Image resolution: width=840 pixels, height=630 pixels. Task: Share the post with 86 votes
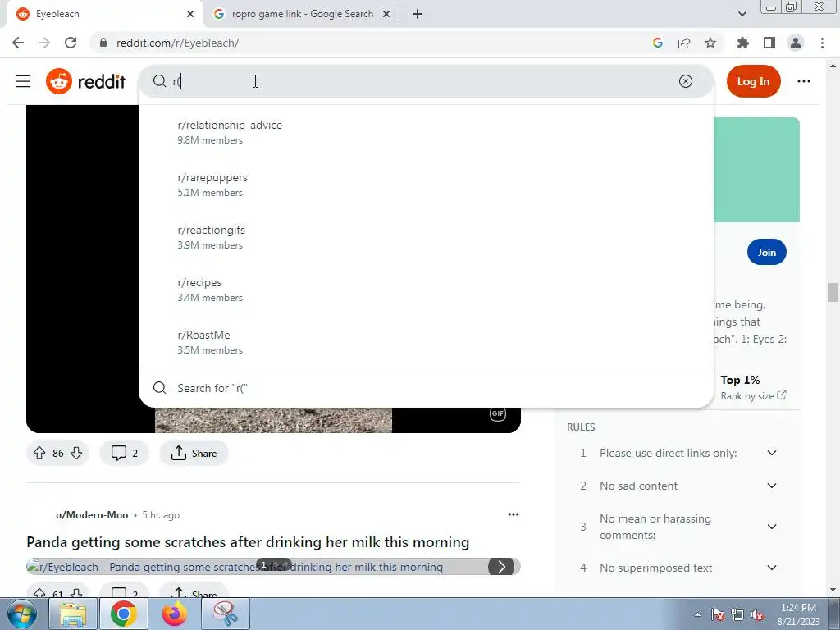point(194,453)
